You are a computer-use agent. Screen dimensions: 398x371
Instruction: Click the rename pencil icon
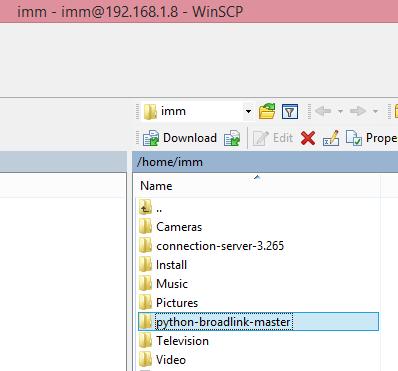[x=331, y=138]
